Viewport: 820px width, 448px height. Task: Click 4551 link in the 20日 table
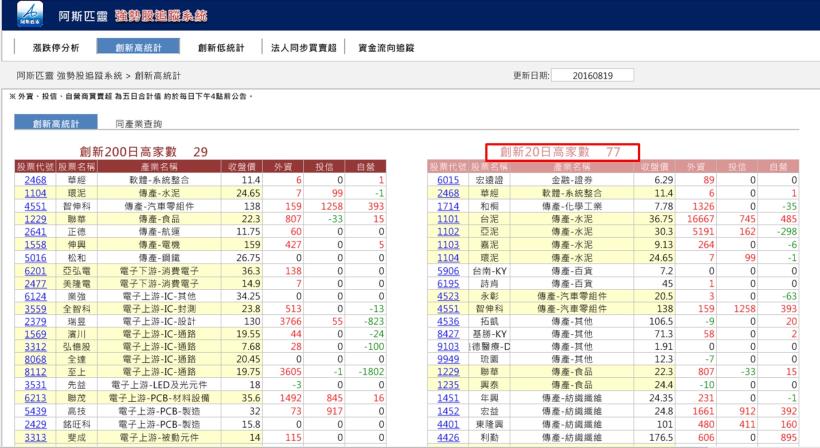click(448, 309)
